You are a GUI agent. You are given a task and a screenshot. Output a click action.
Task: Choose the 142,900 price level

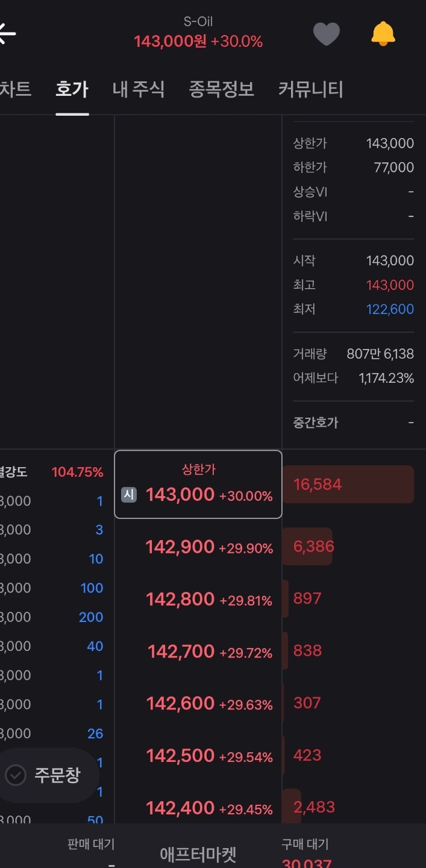pos(198,547)
